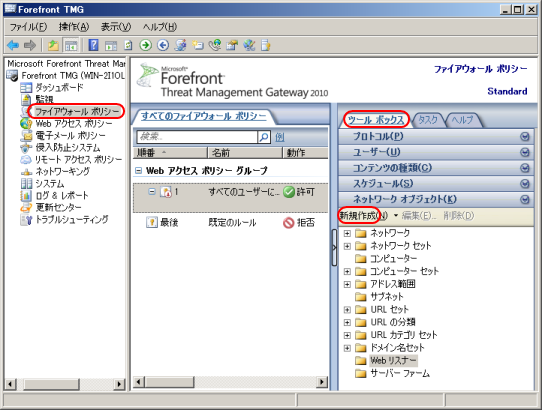Click the blue Back arrow in toolbar
542x410 pixels.
[13, 45]
